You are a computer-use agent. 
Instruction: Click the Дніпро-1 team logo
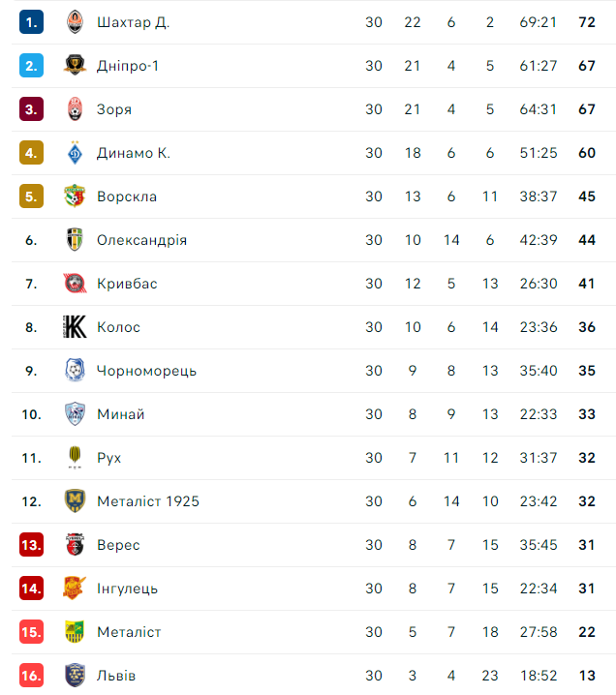tap(75, 65)
